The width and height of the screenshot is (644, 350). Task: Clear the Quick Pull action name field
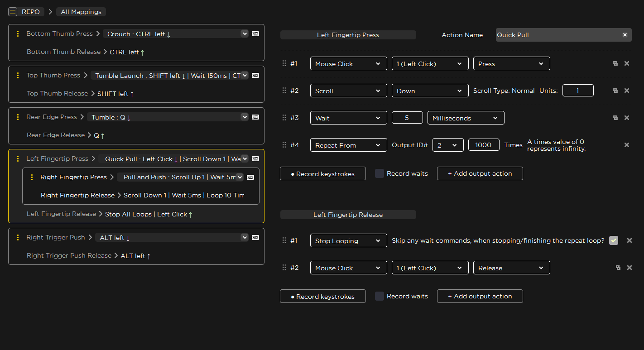625,35
